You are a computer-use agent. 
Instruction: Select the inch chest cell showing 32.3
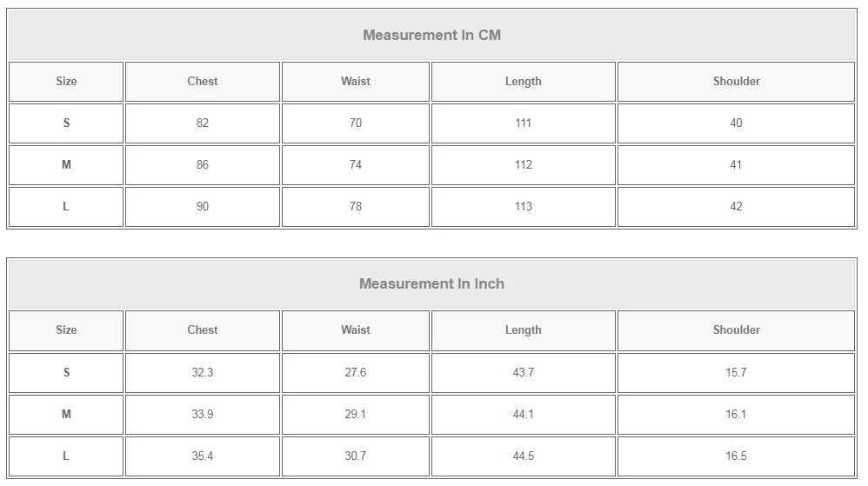tap(203, 373)
